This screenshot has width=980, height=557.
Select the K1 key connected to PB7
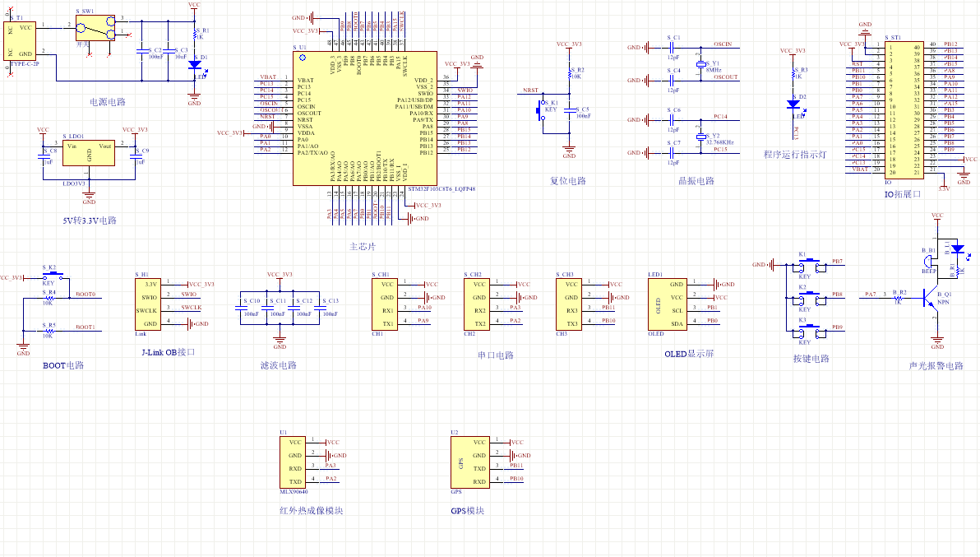809,265
